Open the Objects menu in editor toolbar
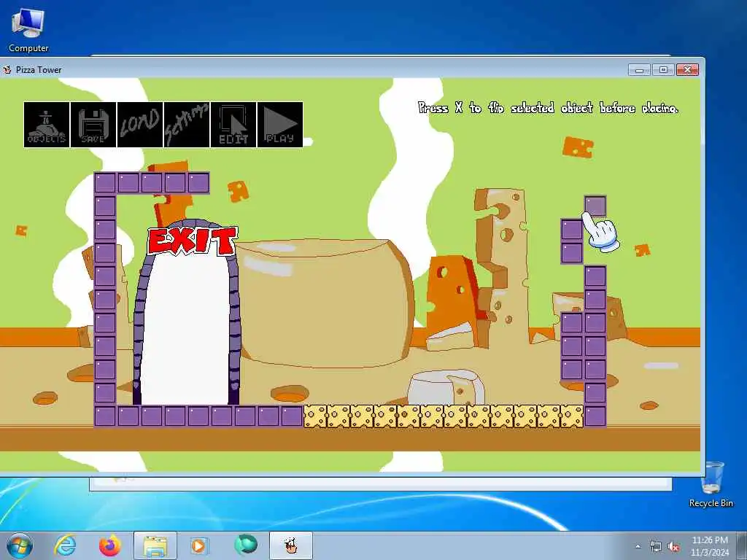This screenshot has height=560, width=747. click(x=47, y=125)
